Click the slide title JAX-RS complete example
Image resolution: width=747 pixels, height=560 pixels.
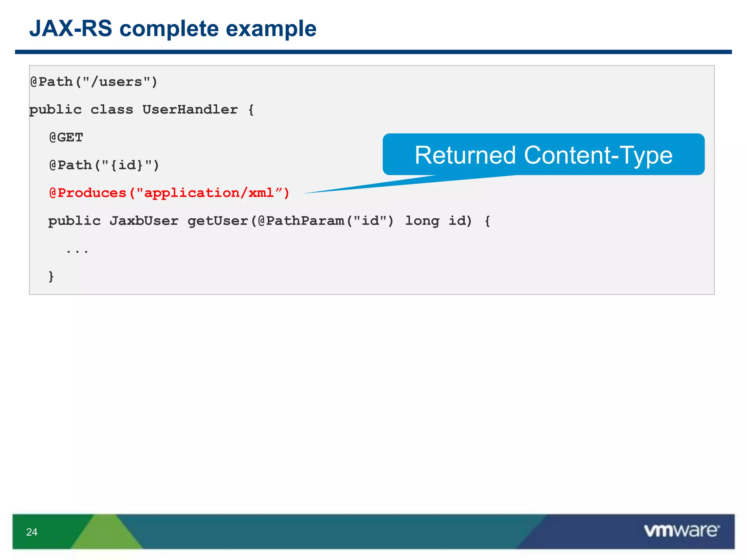pos(173,28)
